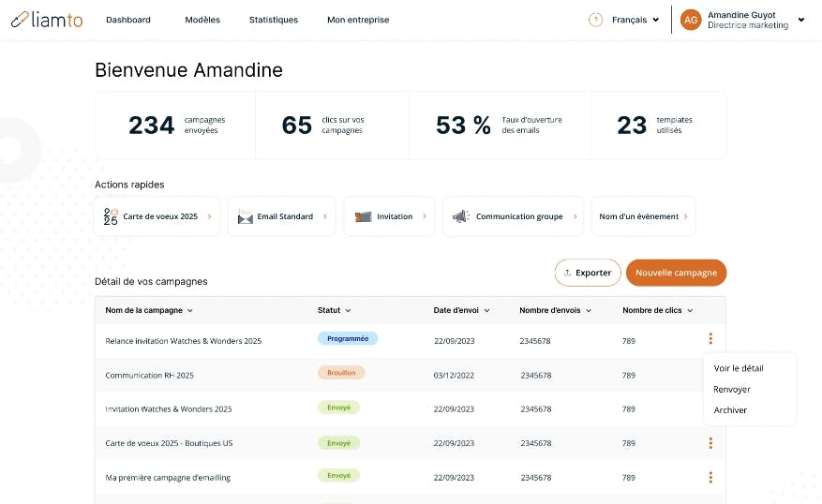Click arrow on Carte de voeux 2025 card
This screenshot has height=504, width=822.
click(209, 216)
